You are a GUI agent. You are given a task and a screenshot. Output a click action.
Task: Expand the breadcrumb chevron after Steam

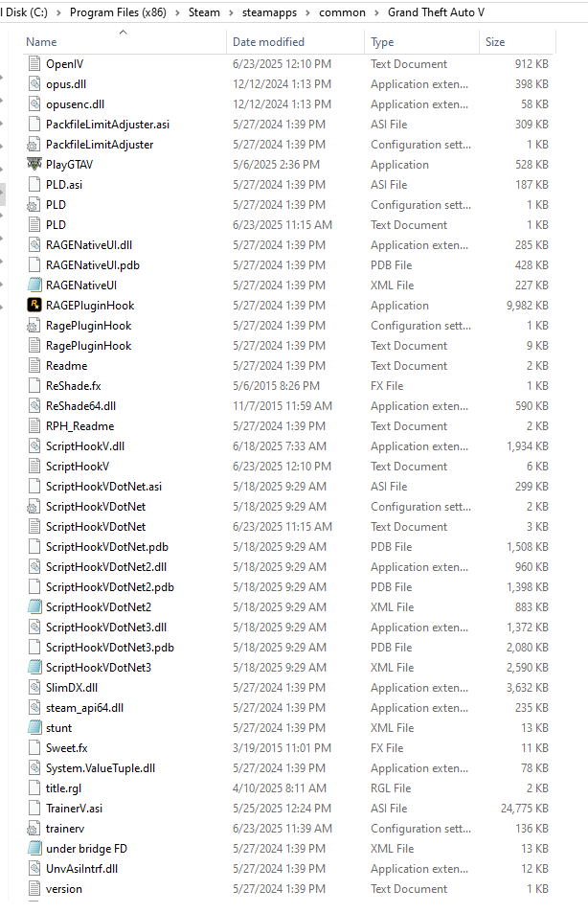click(231, 12)
